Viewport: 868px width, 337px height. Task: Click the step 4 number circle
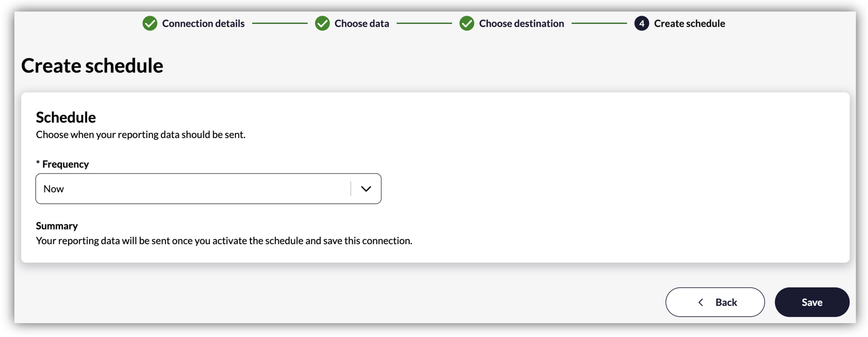(641, 24)
